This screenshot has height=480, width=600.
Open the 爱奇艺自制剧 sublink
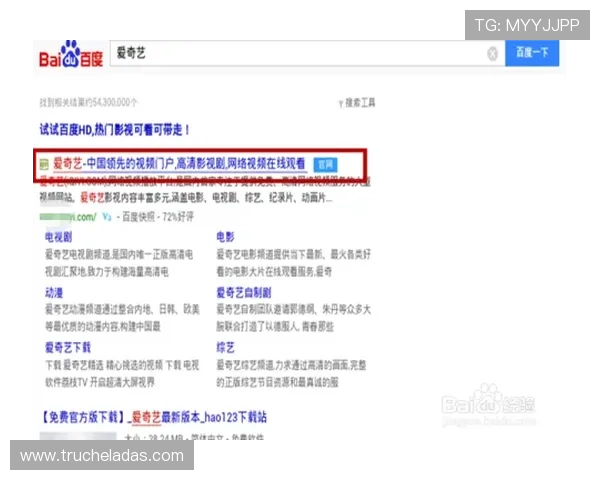pyautogui.click(x=244, y=293)
